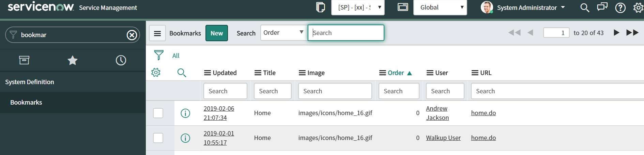Show history clock tab
644x155 pixels.
point(121,60)
